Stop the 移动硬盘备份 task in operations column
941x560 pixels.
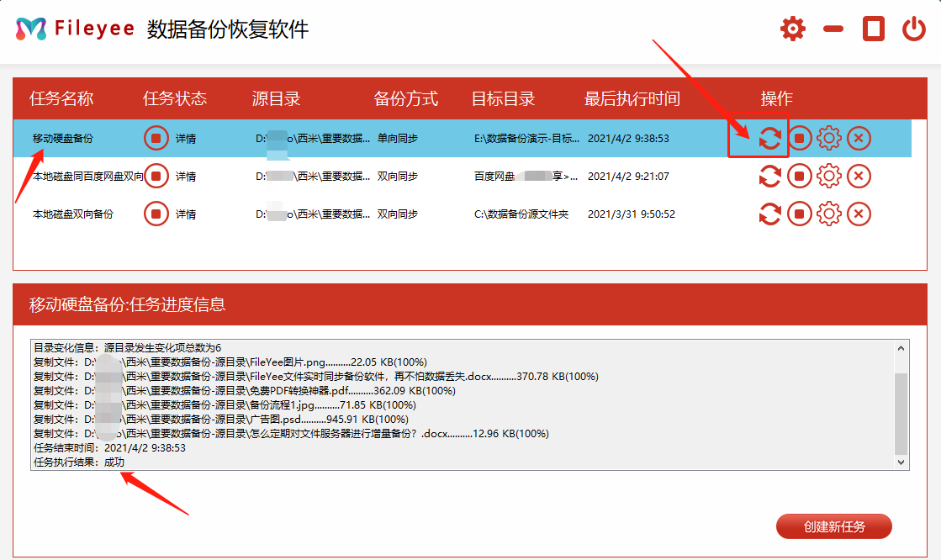(x=800, y=138)
